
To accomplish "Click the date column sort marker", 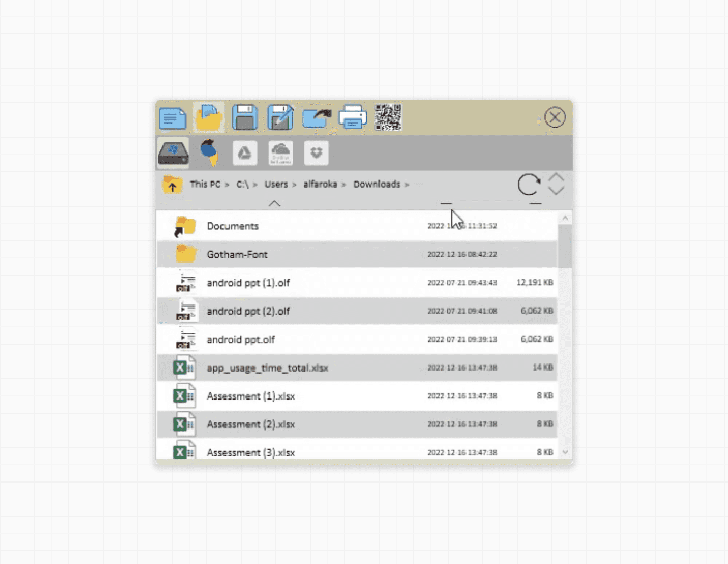I will 446,203.
